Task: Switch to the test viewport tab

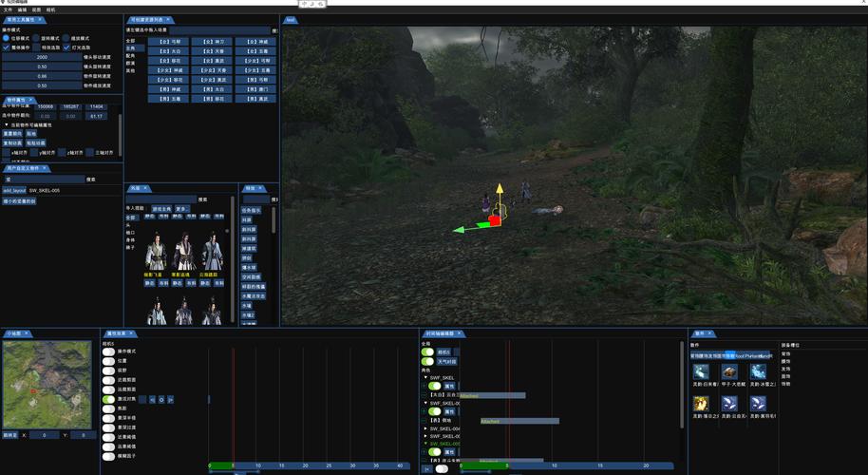Action: coord(291,20)
